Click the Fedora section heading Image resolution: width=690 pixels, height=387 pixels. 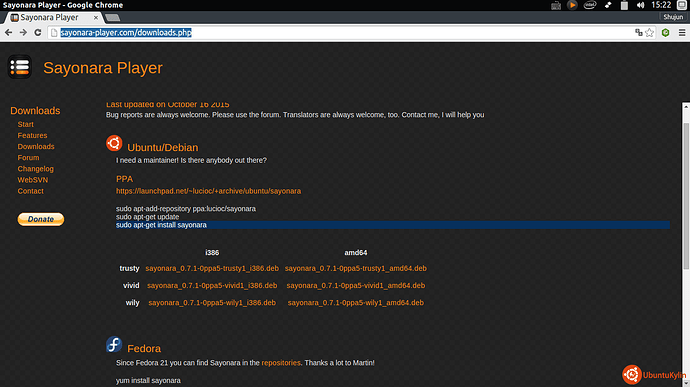click(x=144, y=349)
